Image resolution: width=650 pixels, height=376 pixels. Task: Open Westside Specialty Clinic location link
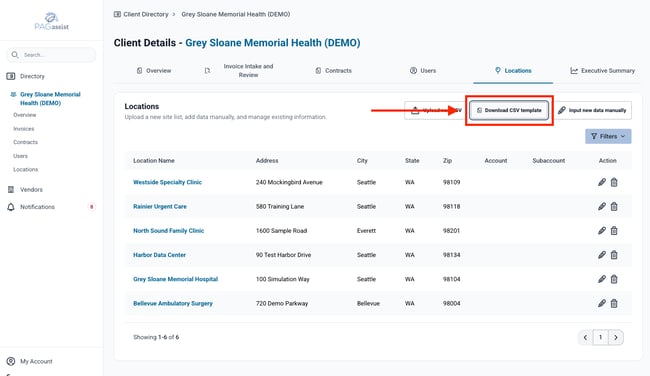167,182
